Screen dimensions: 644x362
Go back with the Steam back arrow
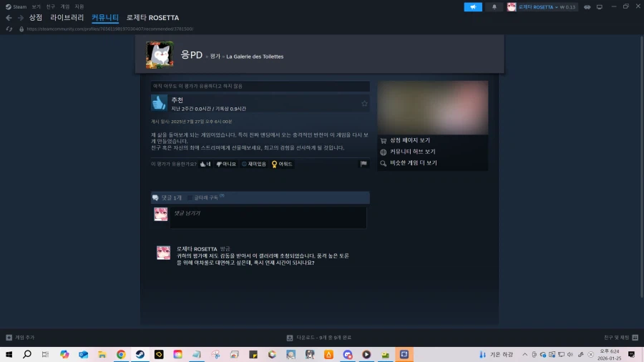[x=9, y=18]
